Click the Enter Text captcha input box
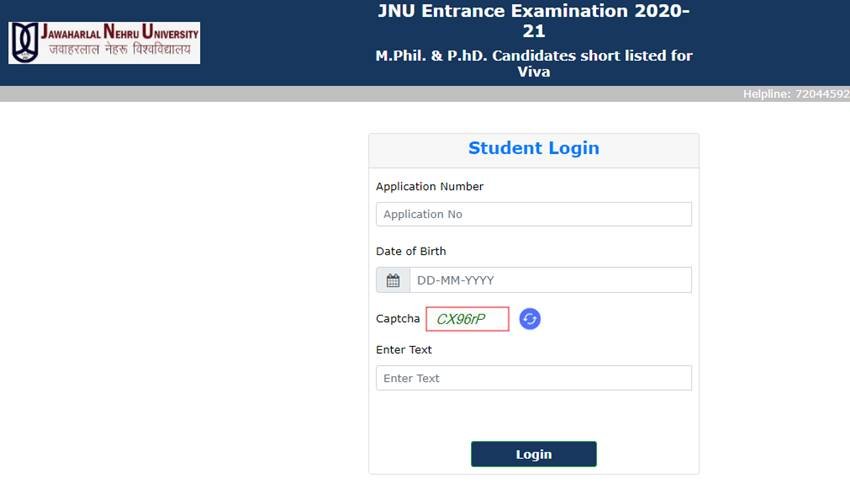The width and height of the screenshot is (850, 483). click(x=533, y=378)
